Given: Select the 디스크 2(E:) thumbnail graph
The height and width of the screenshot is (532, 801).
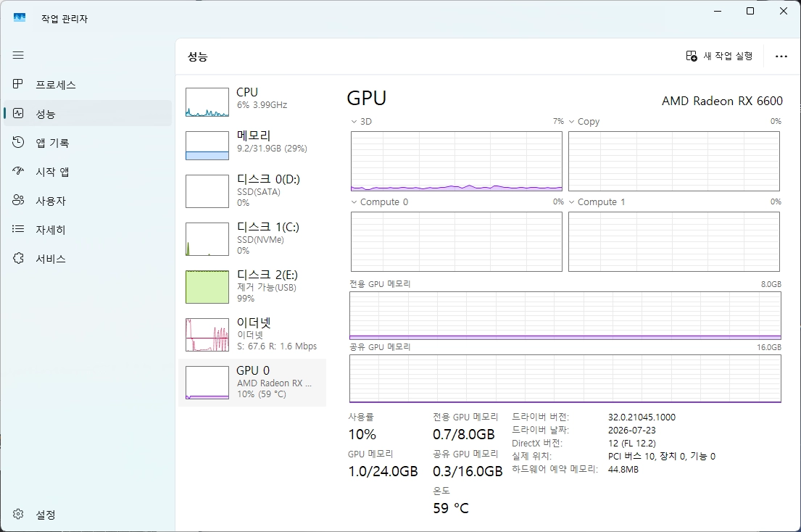Looking at the screenshot, I should point(207,287).
